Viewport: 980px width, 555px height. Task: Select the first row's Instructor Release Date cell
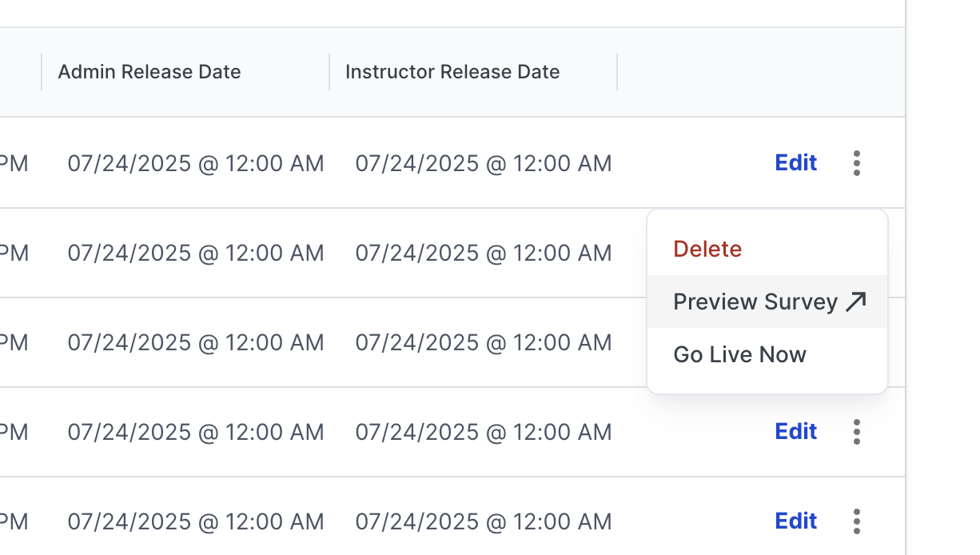484,163
